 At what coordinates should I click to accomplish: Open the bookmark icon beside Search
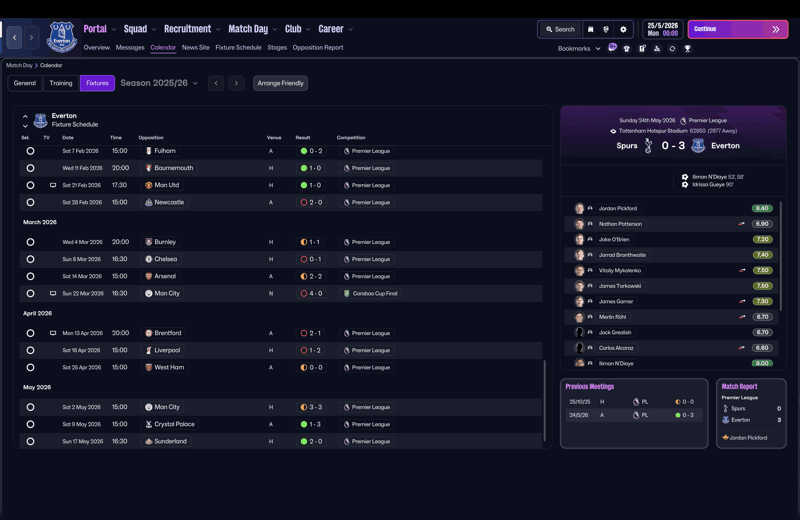[590, 30]
